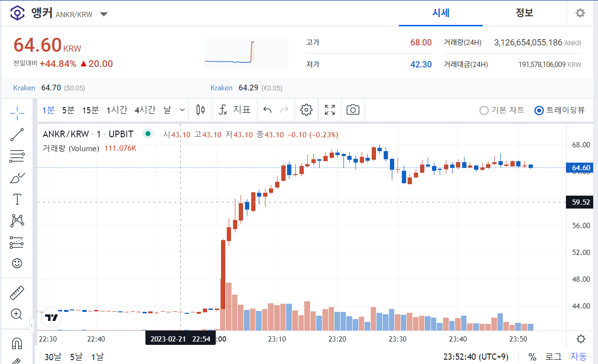The width and height of the screenshot is (598, 364).
Task: Open the timezone selector 23:52:40 (UTC+9)
Action: (476, 357)
